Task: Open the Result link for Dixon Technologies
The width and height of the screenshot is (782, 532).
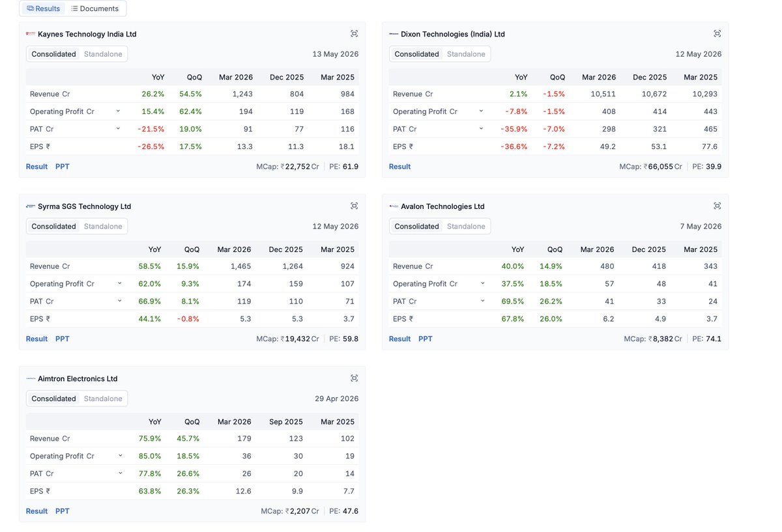Action: (399, 167)
